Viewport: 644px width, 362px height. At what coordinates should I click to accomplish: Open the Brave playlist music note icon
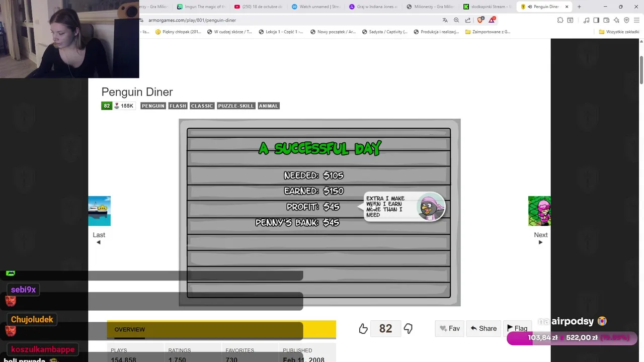[x=586, y=20]
